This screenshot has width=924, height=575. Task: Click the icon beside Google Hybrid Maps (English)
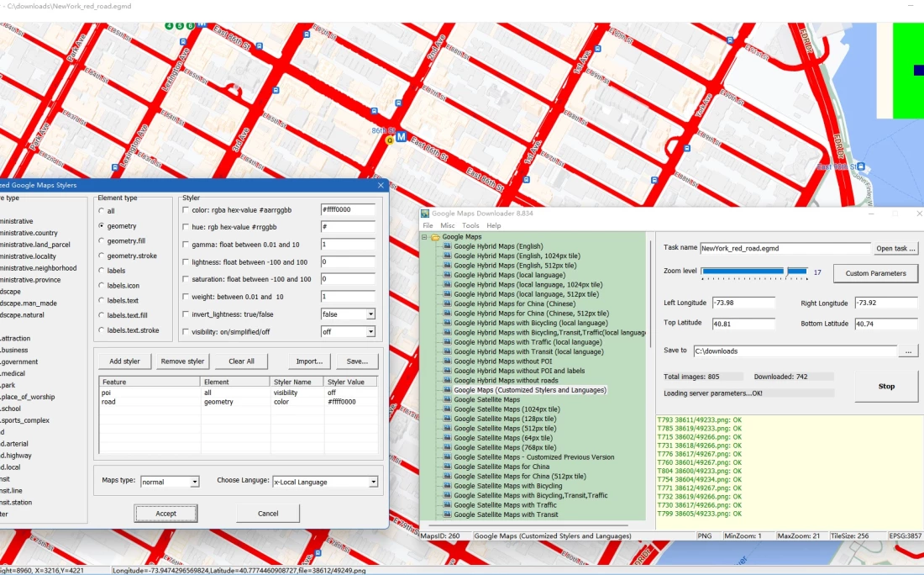click(x=448, y=246)
